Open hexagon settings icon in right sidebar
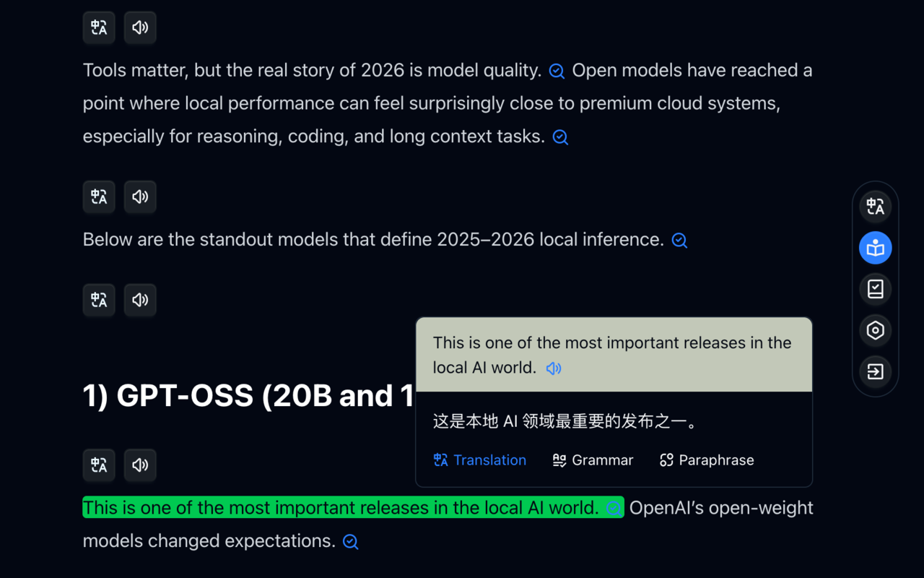Viewport: 924px width, 578px height. click(x=875, y=330)
